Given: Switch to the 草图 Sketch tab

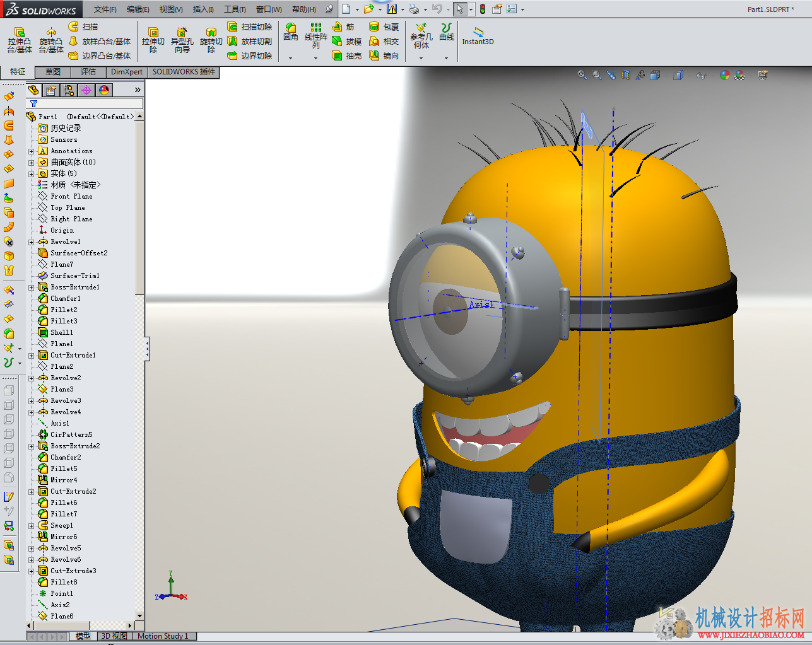Looking at the screenshot, I should 53,72.
